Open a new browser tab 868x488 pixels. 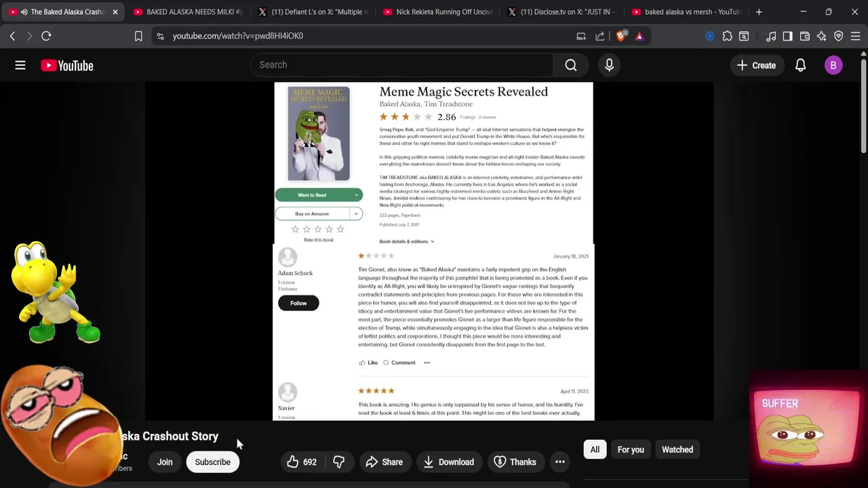click(759, 12)
